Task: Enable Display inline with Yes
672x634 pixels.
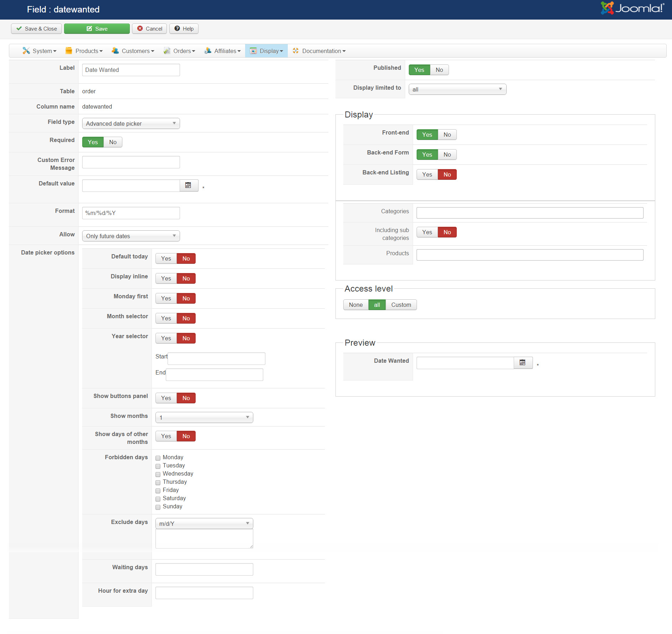Action: pos(166,278)
